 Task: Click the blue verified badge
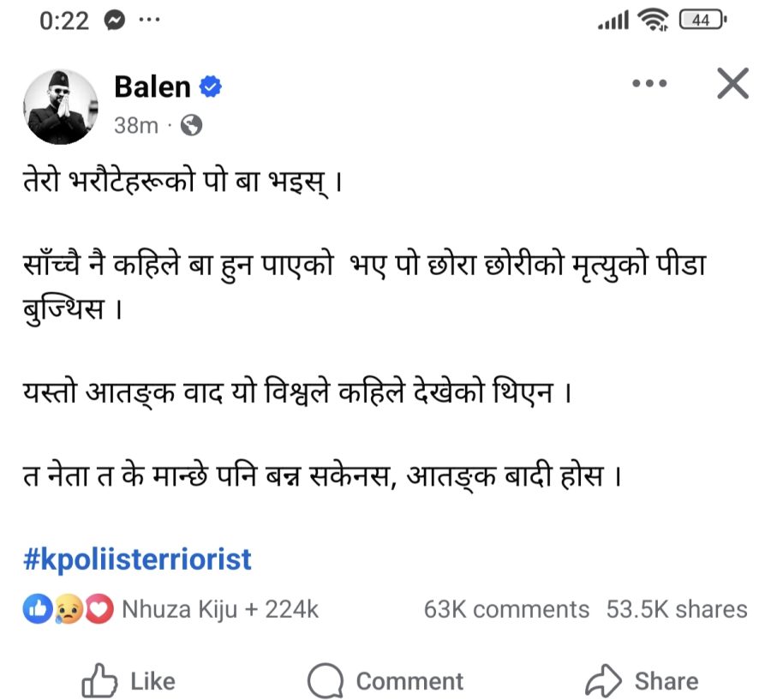coord(211,87)
